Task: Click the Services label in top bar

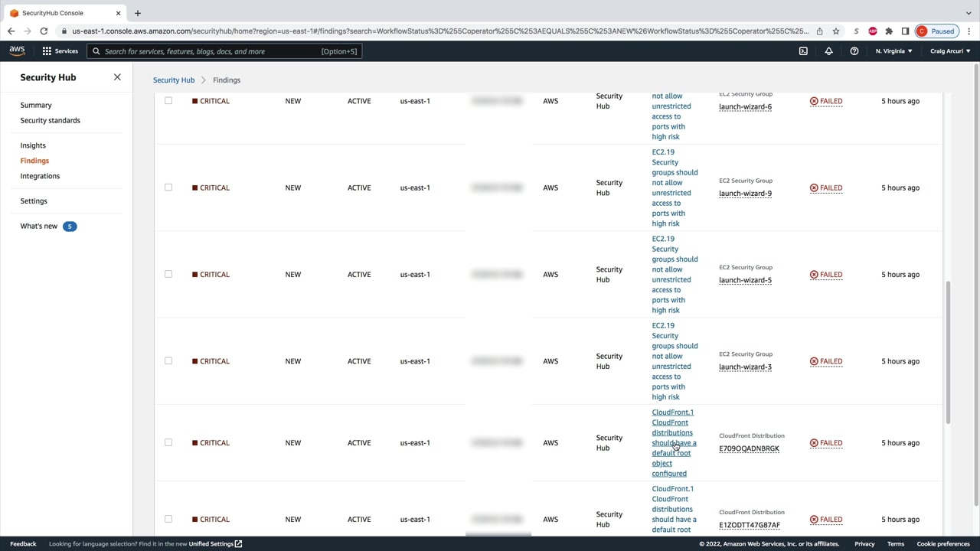Action: pyautogui.click(x=66, y=51)
